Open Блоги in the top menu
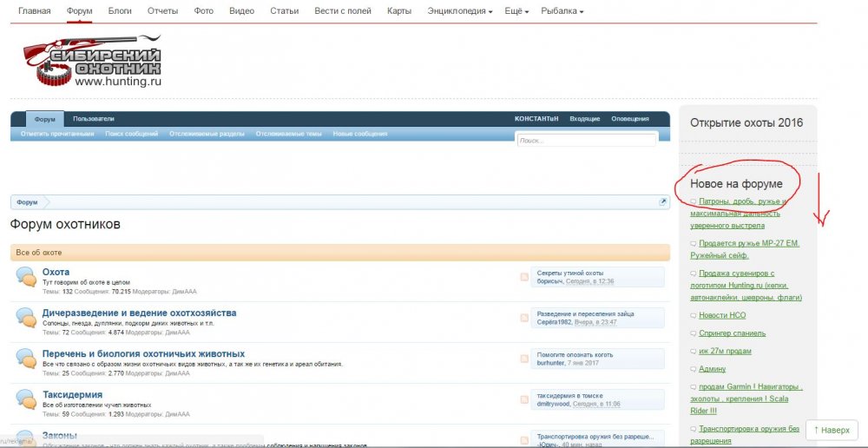This screenshot has height=448, width=868. pos(121,11)
